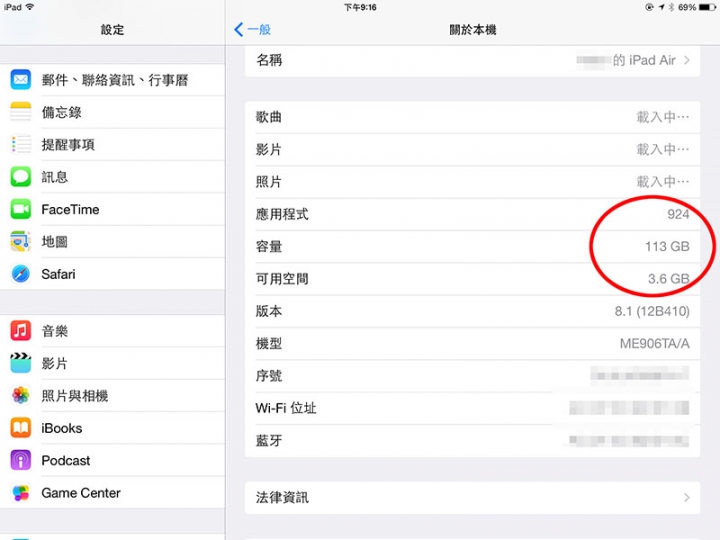Tap the Notes (備忘錄) icon
Screen dimensions: 720x540
[x=21, y=112]
